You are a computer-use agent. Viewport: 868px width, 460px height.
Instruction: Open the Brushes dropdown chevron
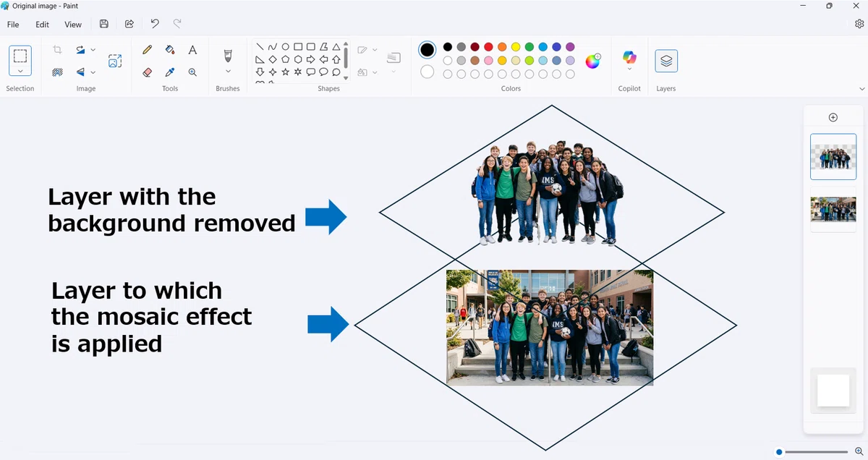point(228,72)
